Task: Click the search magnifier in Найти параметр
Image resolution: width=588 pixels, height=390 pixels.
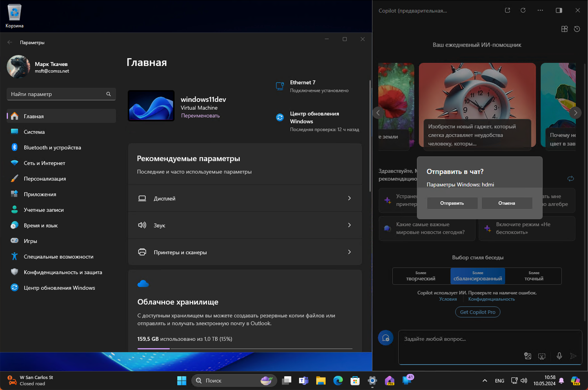Action: point(109,94)
